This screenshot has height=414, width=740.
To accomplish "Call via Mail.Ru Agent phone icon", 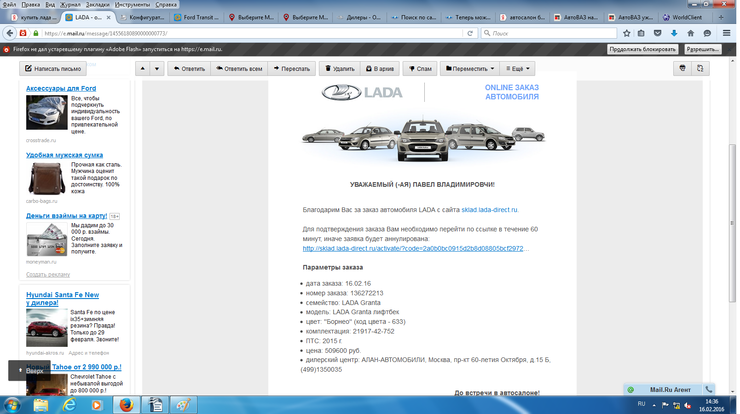I will pyautogui.click(x=708, y=389).
